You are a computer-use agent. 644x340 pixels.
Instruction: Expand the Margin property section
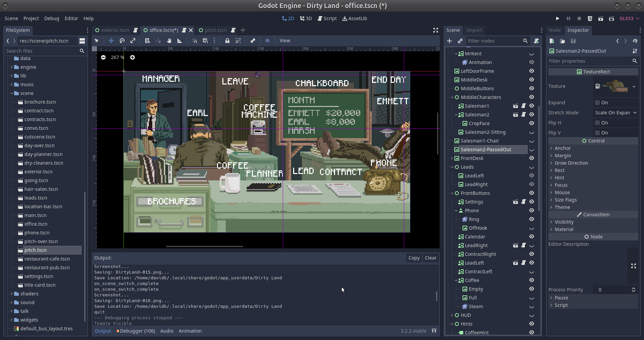click(562, 156)
